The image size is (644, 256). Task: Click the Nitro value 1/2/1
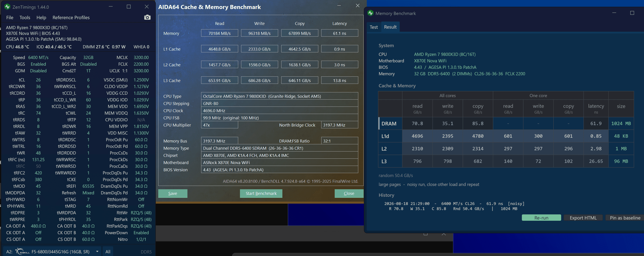(x=141, y=239)
